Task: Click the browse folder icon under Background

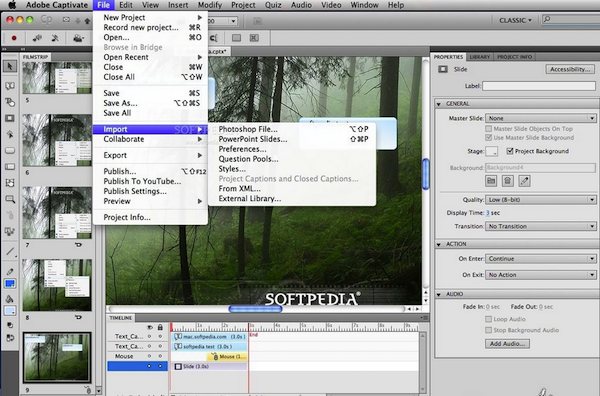Action: (x=491, y=181)
